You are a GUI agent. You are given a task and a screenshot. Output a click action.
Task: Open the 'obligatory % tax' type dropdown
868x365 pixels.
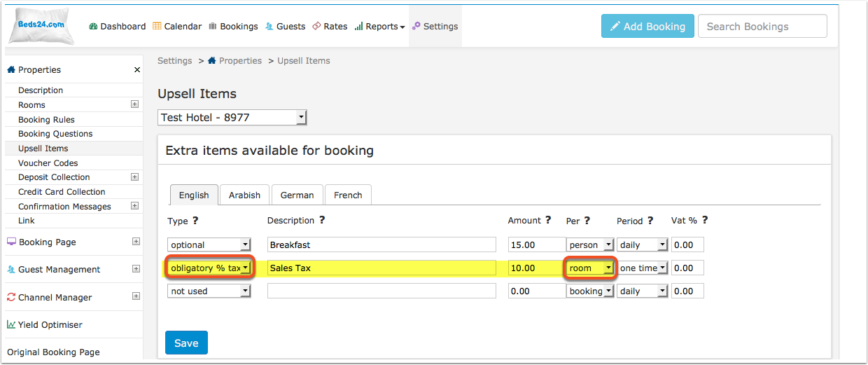tap(209, 268)
